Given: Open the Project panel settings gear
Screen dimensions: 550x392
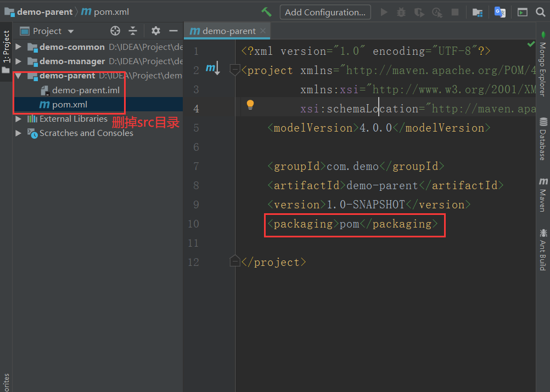Looking at the screenshot, I should coord(156,31).
